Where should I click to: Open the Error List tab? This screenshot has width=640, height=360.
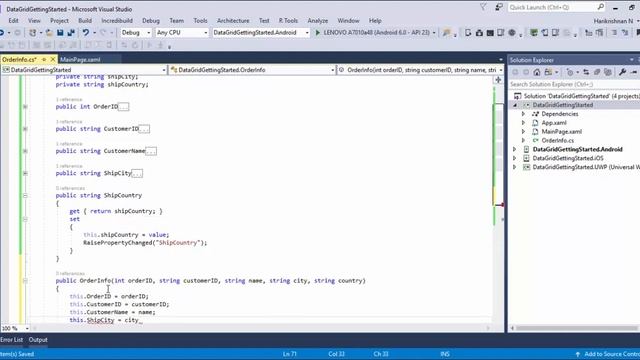(11, 340)
